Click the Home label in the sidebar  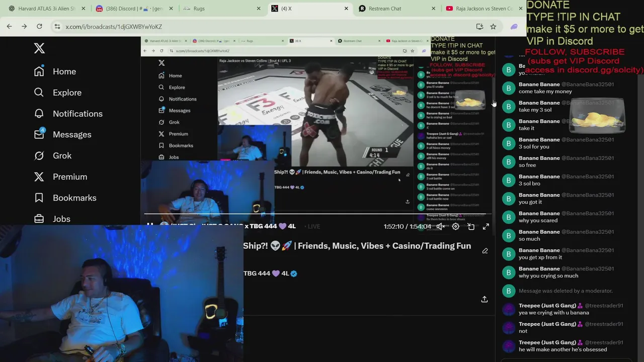click(64, 71)
